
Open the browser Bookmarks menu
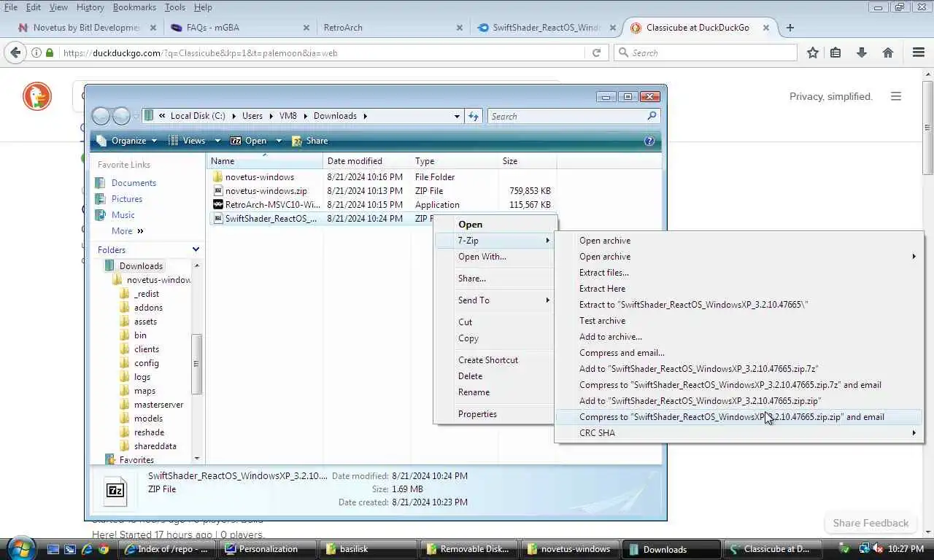click(134, 7)
